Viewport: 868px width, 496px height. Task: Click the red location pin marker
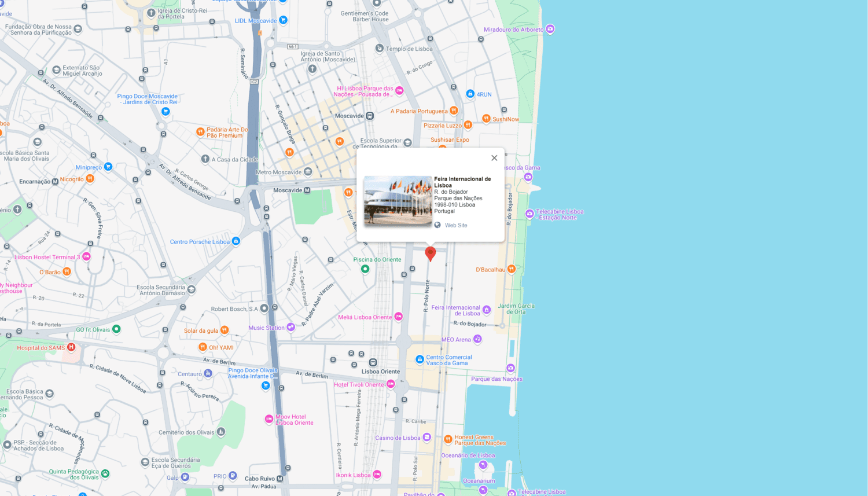(430, 253)
